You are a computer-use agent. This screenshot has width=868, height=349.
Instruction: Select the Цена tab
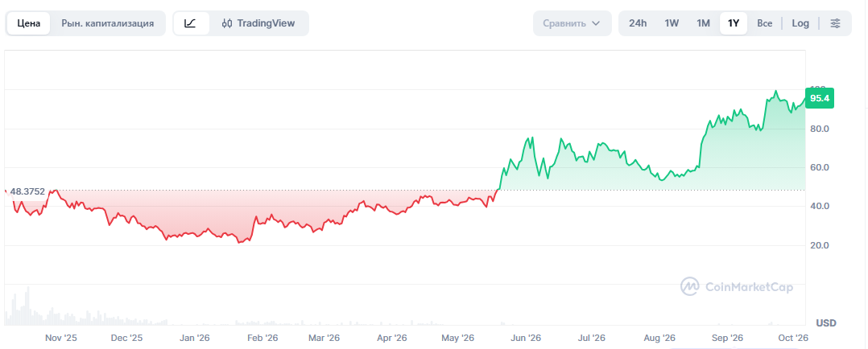[29, 23]
